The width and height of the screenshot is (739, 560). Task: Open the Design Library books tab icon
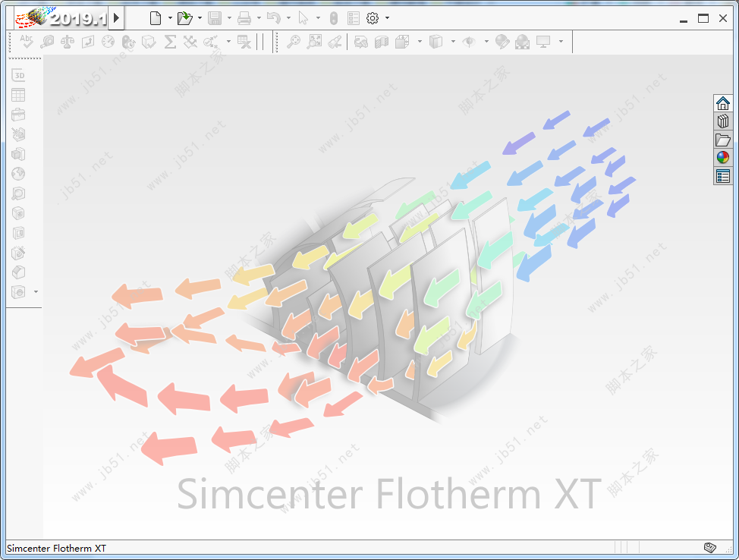[x=723, y=121]
